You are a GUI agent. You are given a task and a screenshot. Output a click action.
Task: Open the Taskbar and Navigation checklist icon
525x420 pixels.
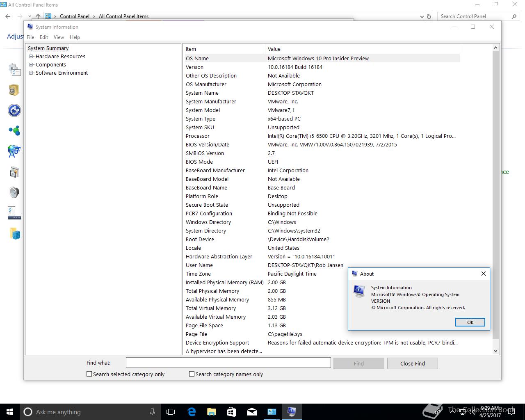(x=14, y=213)
